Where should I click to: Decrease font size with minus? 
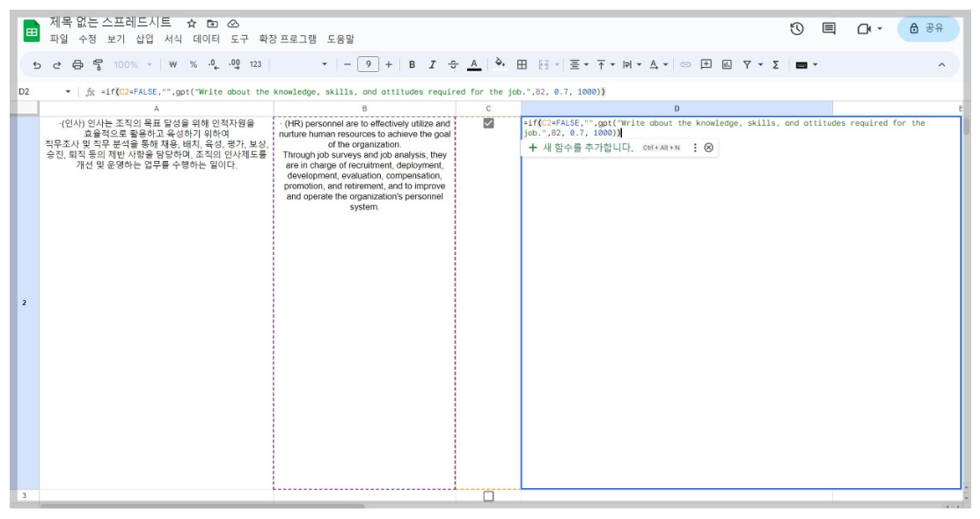[347, 64]
